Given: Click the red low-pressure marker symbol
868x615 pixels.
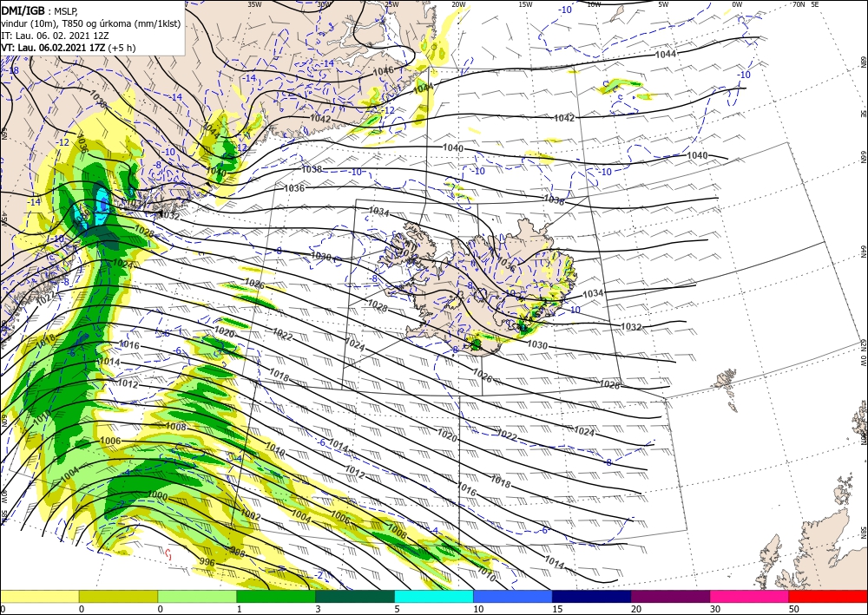Looking at the screenshot, I should click(x=168, y=553).
